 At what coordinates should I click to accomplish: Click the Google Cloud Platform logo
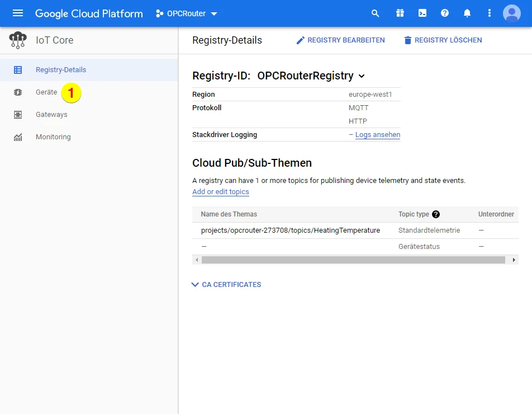(89, 13)
